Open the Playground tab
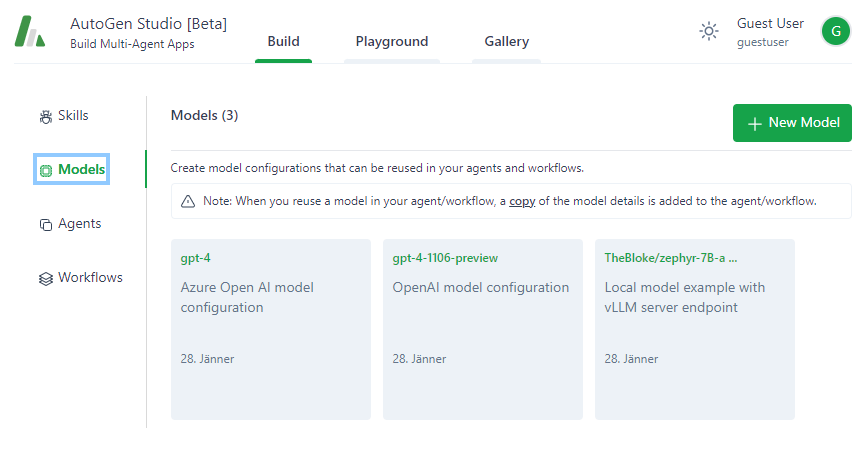 pos(391,42)
